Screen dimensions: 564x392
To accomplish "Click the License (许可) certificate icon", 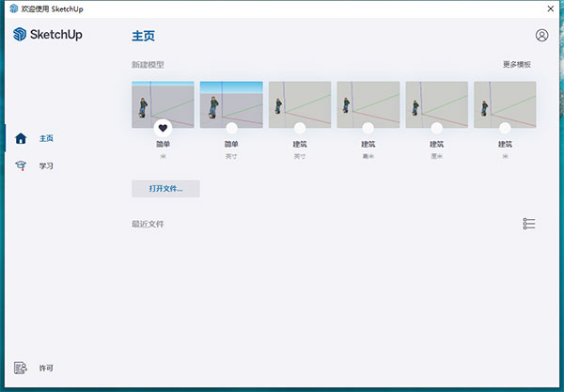I will click(21, 368).
